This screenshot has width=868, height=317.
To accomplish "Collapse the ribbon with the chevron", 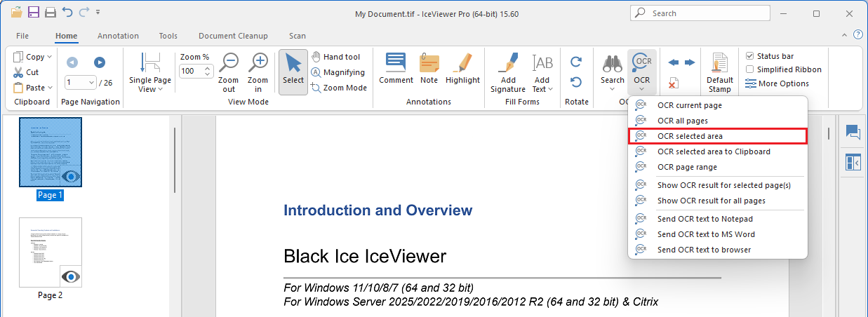I will tap(845, 34).
